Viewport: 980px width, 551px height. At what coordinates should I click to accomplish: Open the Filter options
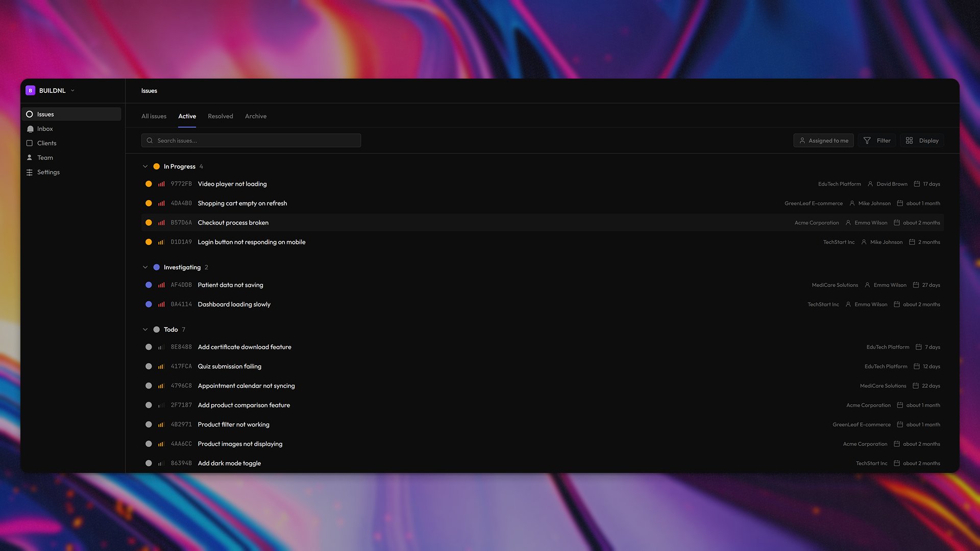[876, 140]
